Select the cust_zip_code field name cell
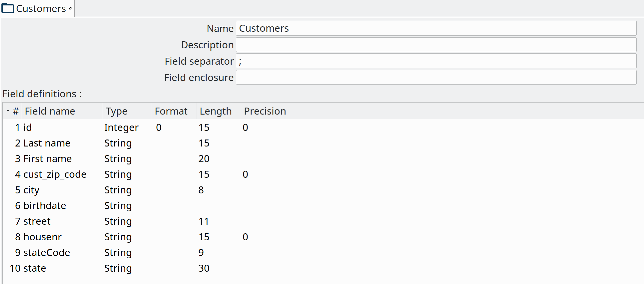 click(55, 174)
